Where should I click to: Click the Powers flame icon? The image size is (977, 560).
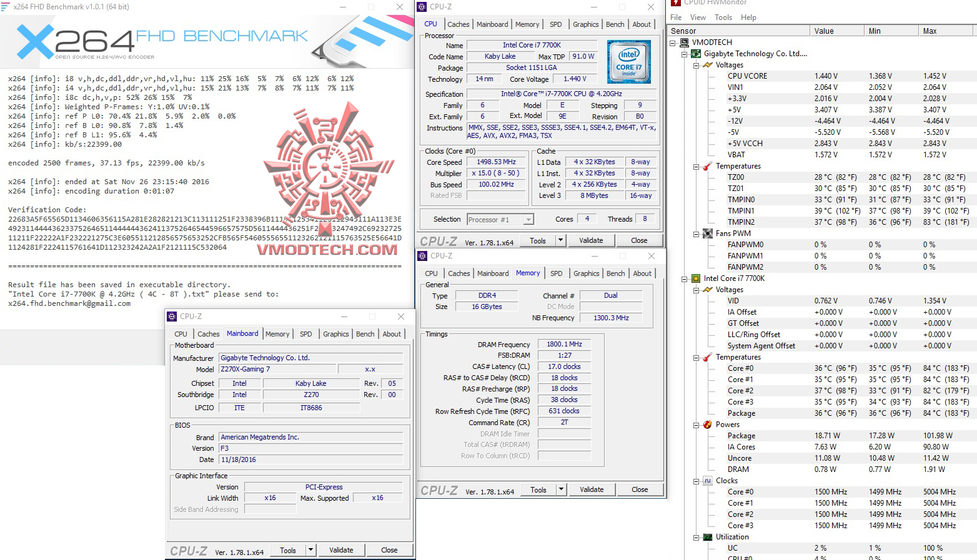708,425
